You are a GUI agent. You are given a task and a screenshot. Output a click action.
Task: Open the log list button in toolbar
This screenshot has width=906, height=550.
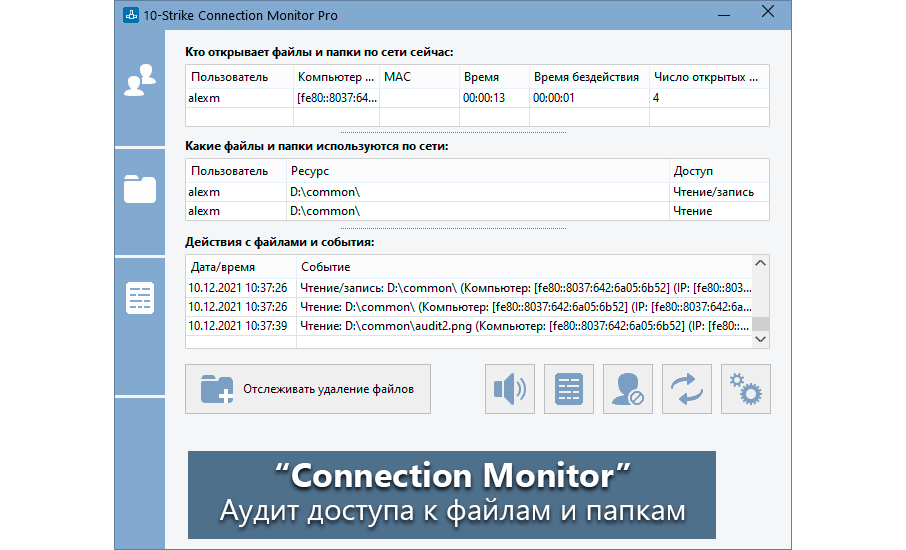pyautogui.click(x=569, y=389)
